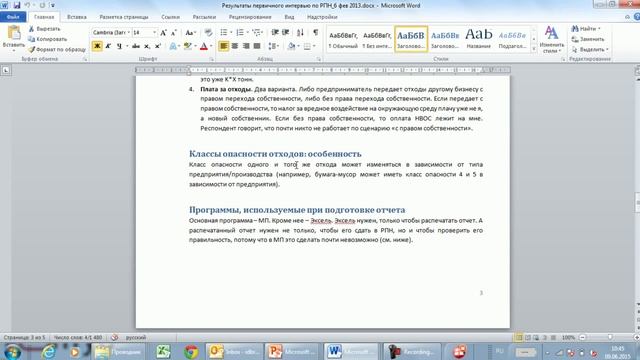Set text alignment to justify
The height and width of the screenshot is (360, 640).
tap(257, 46)
